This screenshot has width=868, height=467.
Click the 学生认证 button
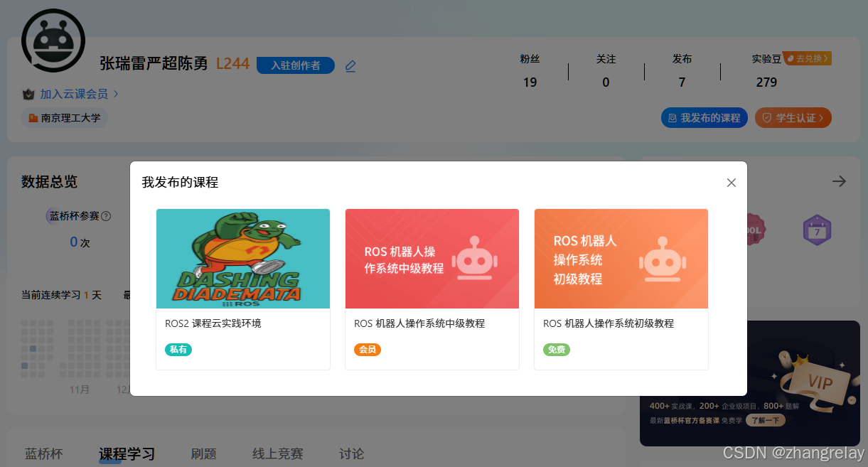click(x=793, y=118)
